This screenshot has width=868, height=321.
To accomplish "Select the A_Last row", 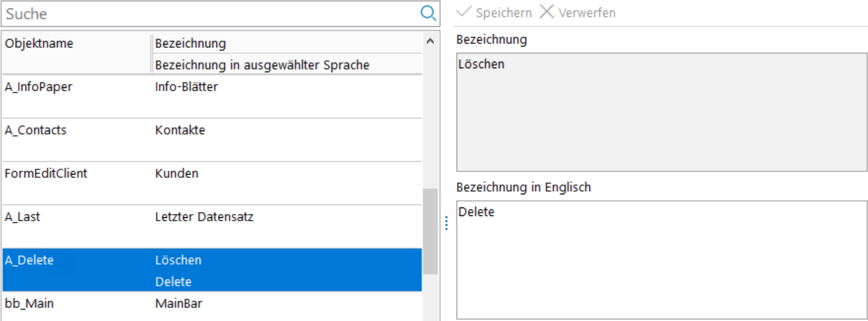I will [210, 226].
